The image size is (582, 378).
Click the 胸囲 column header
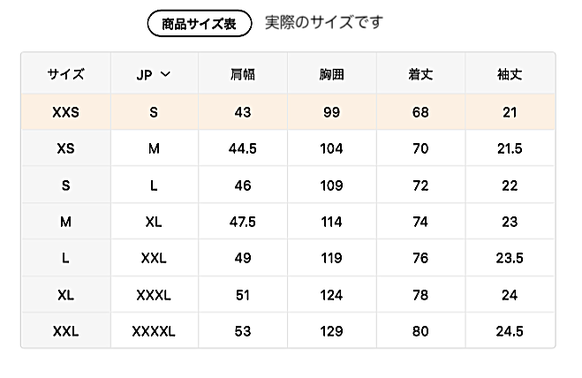[331, 74]
